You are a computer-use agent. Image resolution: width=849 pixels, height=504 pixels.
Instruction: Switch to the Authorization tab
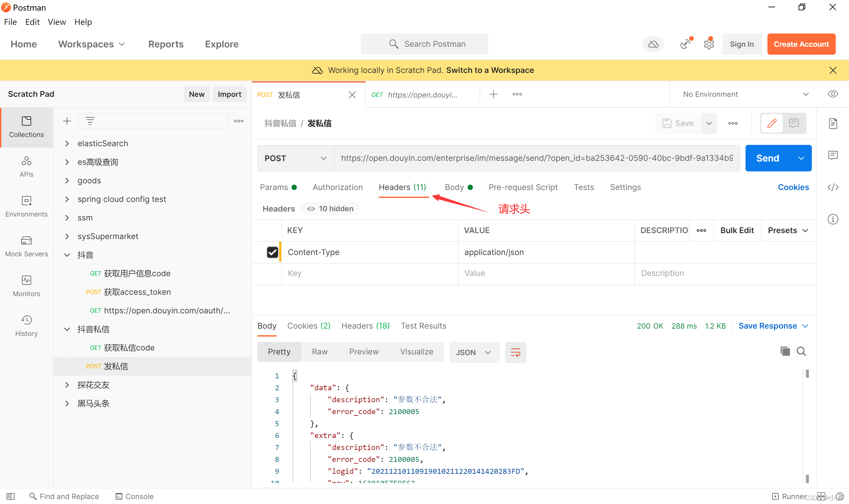pos(338,187)
